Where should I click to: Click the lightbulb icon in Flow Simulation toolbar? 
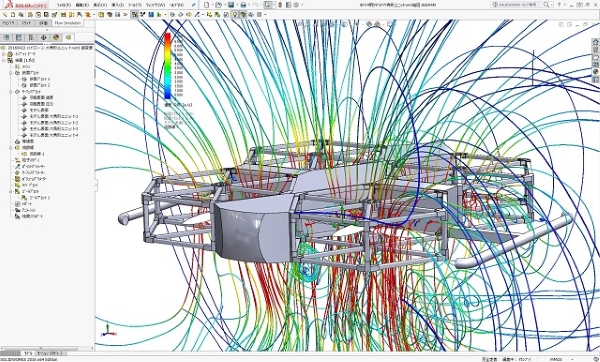coord(235,15)
